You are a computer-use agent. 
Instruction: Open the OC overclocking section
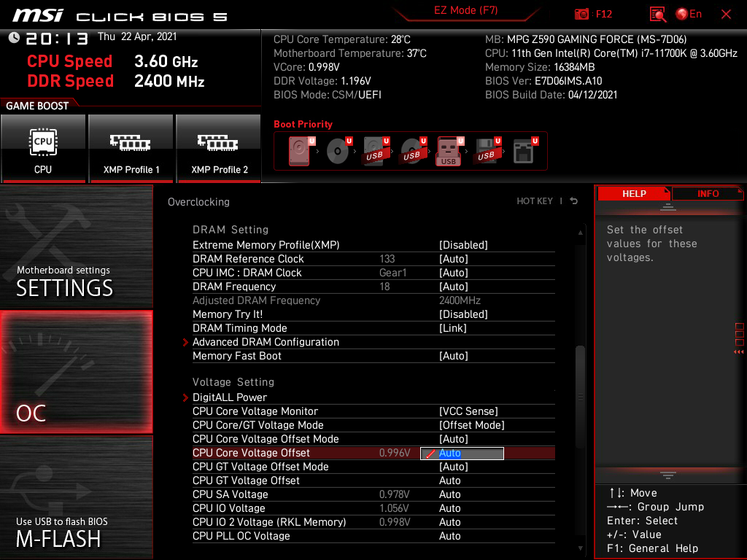tap(76, 372)
